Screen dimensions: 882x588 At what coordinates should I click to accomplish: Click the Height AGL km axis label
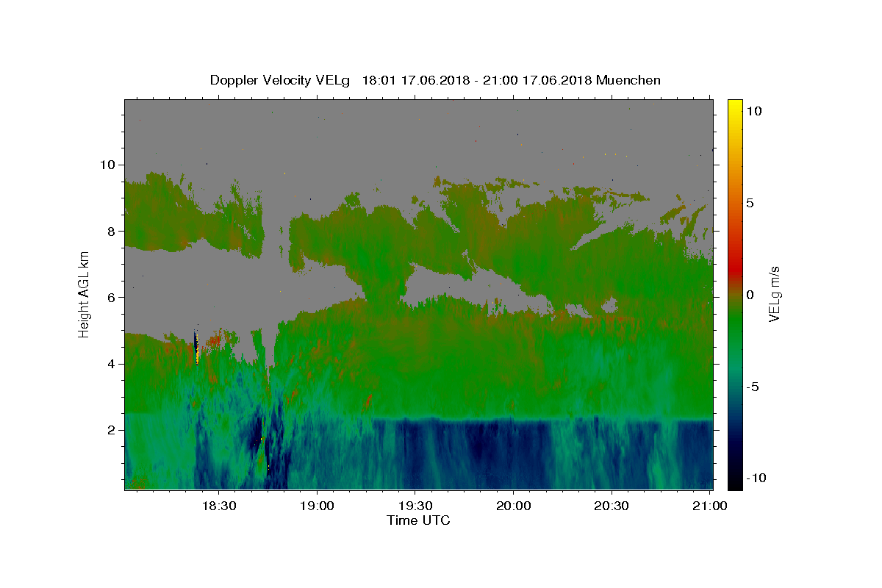coord(85,294)
